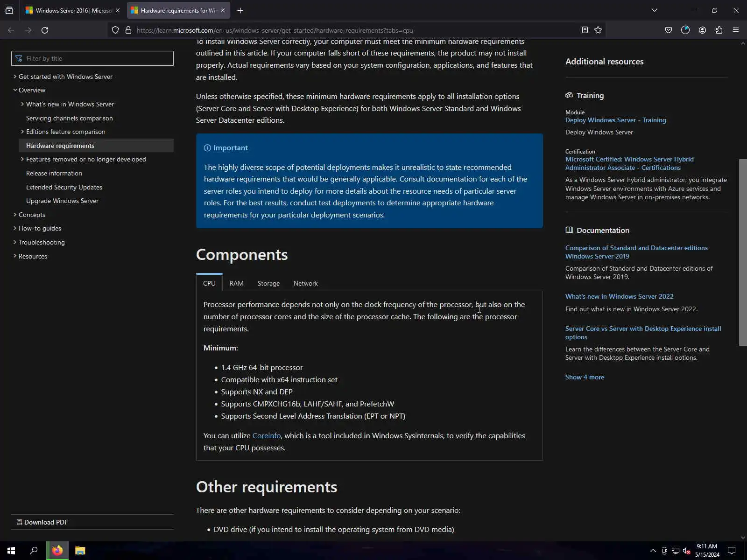View site security via the padlock icon
This screenshot has height=560, width=747.
pyautogui.click(x=128, y=30)
